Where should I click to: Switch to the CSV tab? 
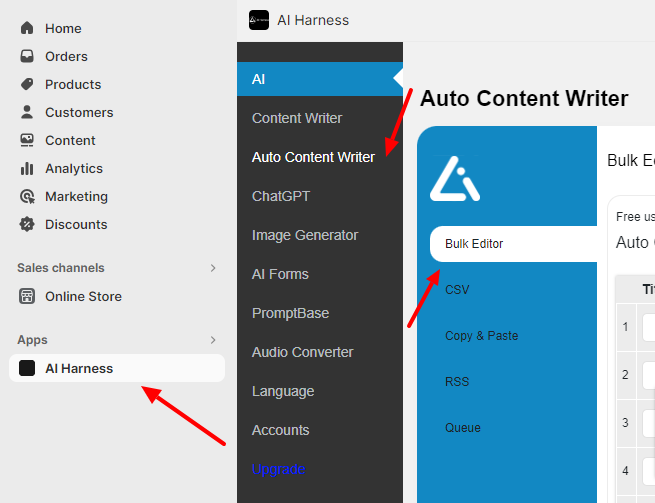click(x=457, y=290)
